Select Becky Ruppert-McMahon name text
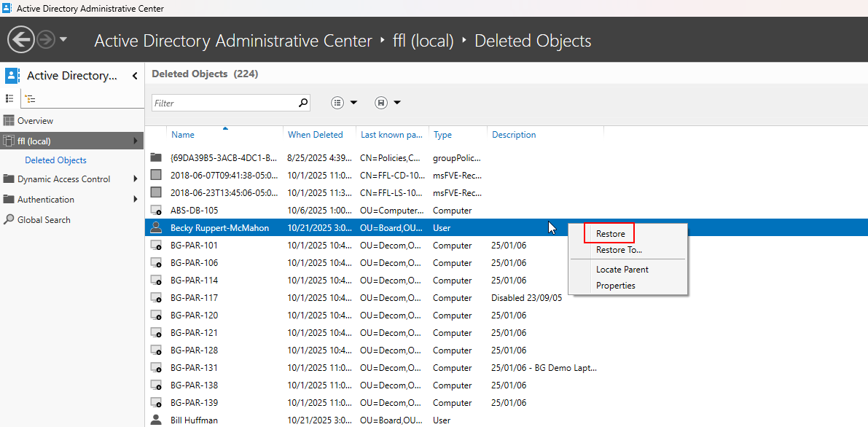The width and height of the screenshot is (868, 427). pyautogui.click(x=220, y=227)
